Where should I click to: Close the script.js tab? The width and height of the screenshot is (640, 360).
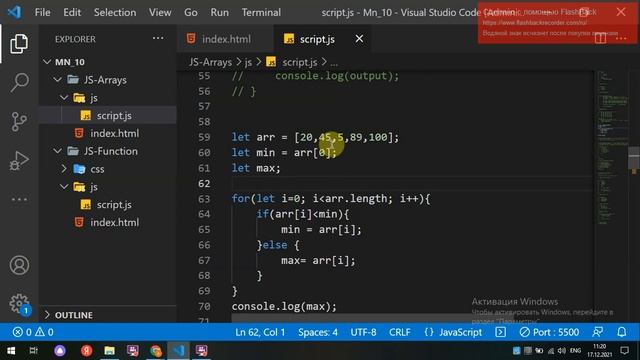point(359,39)
